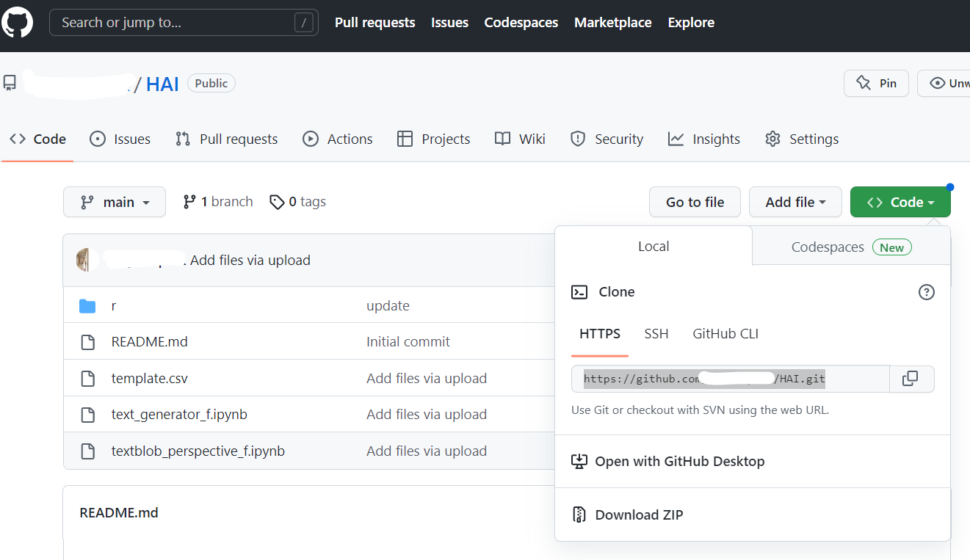The image size is (970, 560).
Task: Click the GitHub Octocat logo
Action: [x=17, y=22]
